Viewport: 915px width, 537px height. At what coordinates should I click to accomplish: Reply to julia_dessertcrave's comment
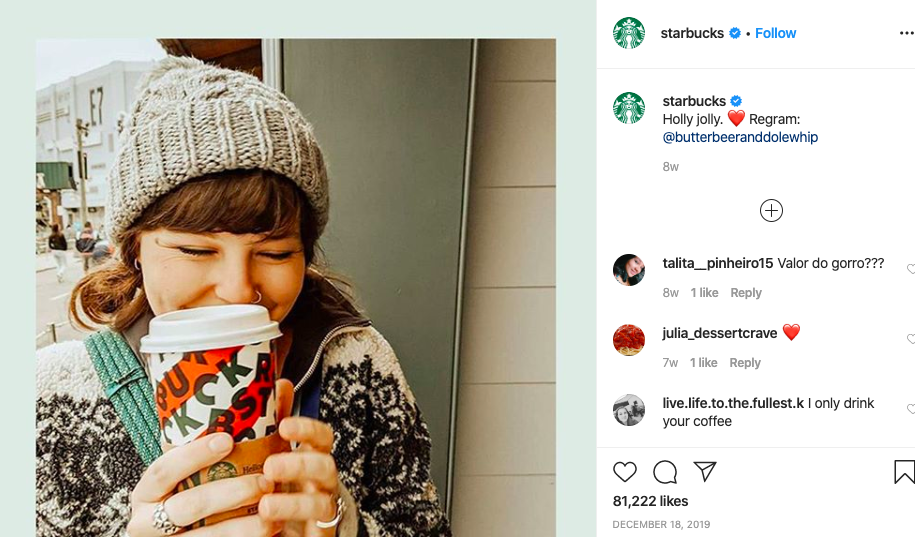(745, 363)
